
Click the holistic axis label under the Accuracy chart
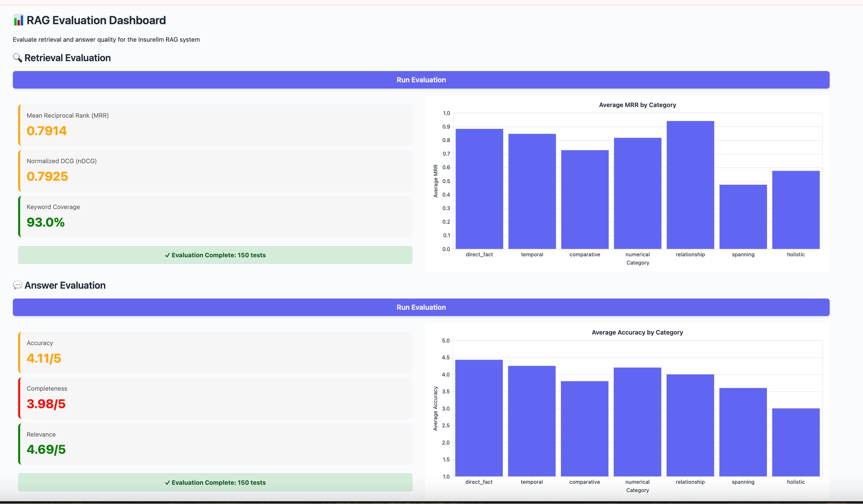click(796, 482)
